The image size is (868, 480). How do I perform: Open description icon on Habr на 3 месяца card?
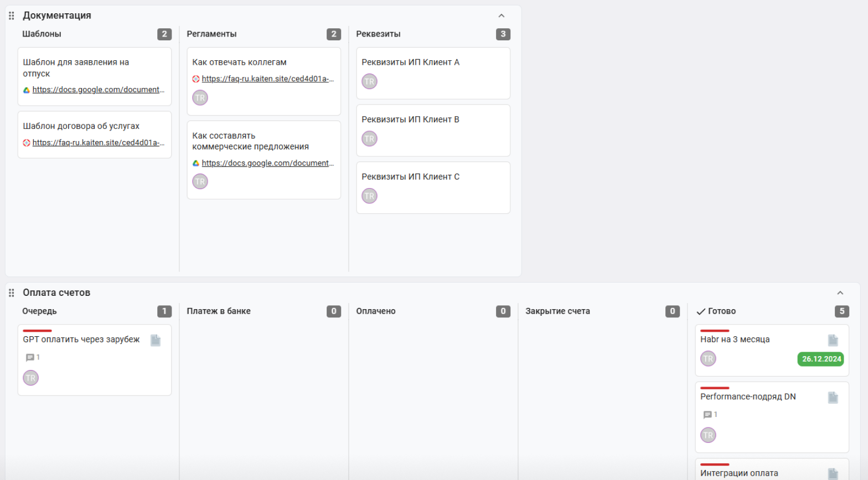[833, 340]
